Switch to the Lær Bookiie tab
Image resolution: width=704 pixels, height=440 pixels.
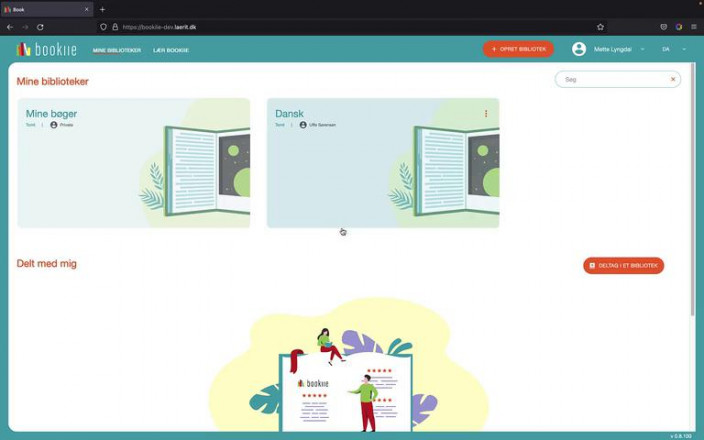click(171, 50)
